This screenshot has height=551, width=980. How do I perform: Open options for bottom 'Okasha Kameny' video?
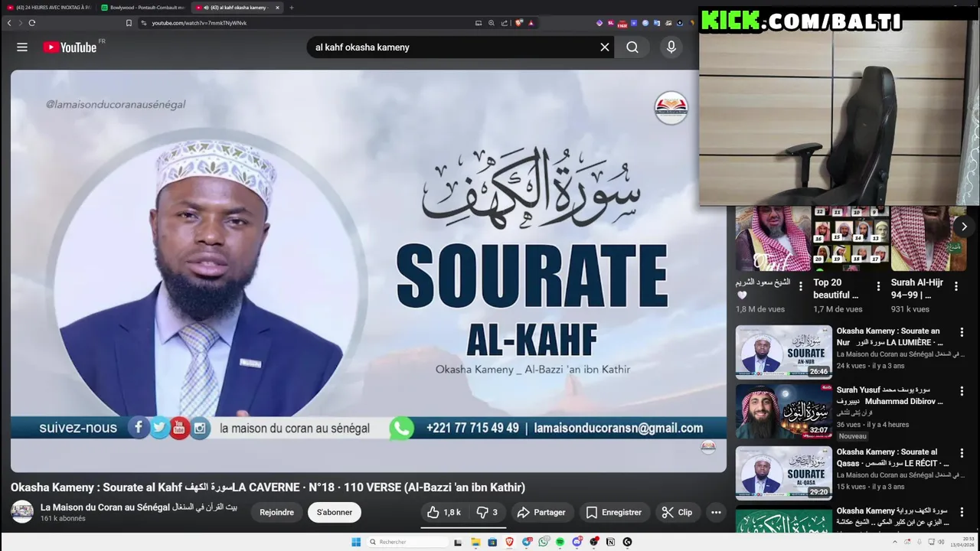[962, 512]
